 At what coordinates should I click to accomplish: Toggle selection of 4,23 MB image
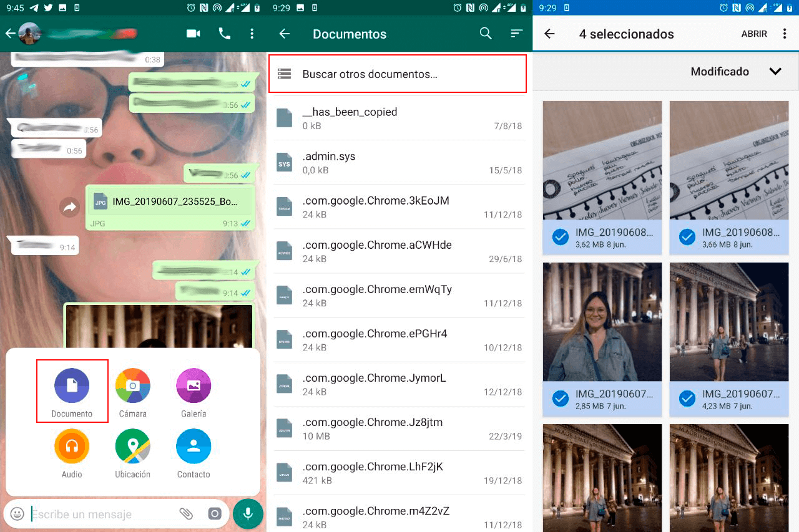coord(687,398)
